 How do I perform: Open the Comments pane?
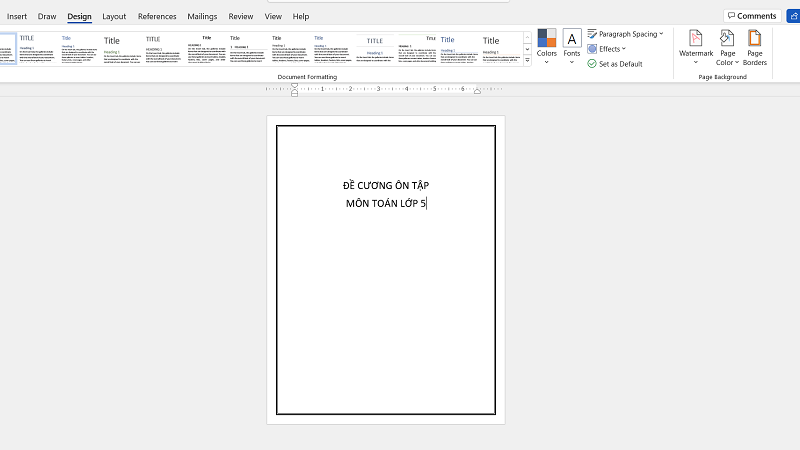pos(752,16)
